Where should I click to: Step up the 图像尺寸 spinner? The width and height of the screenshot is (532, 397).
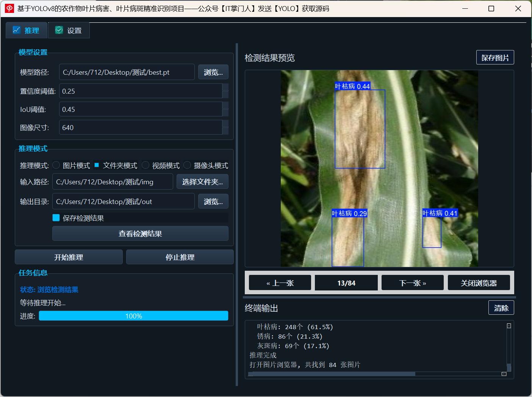[x=225, y=124]
